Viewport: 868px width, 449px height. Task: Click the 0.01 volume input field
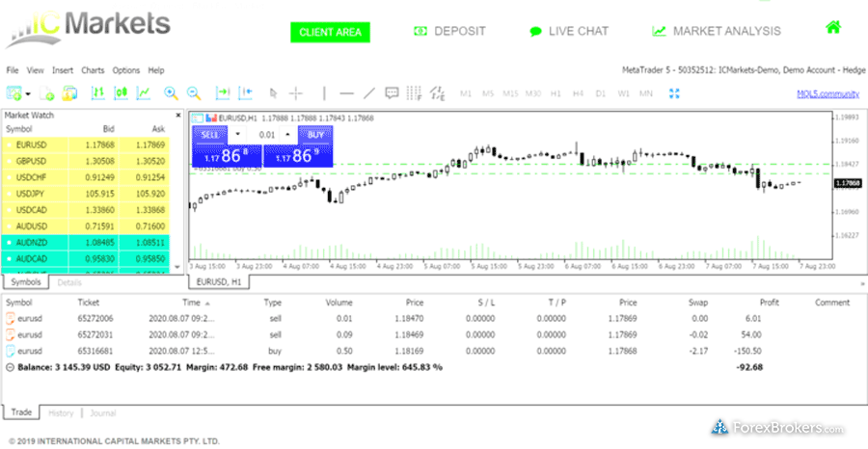pyautogui.click(x=263, y=134)
